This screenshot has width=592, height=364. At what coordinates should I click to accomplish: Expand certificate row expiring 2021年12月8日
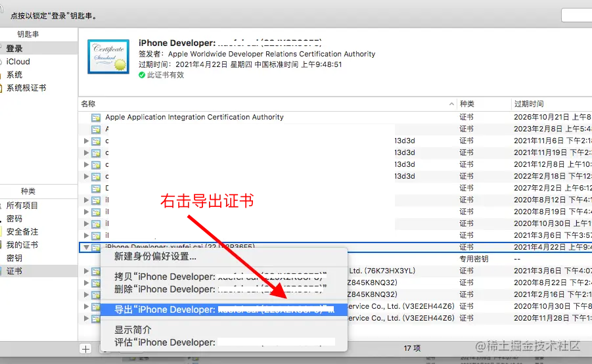pos(86,165)
